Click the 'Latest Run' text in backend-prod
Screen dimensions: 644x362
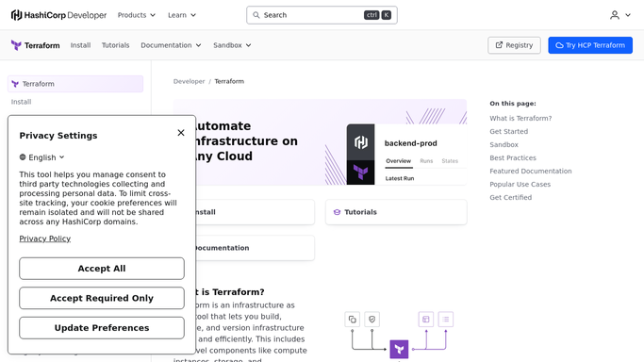(400, 178)
